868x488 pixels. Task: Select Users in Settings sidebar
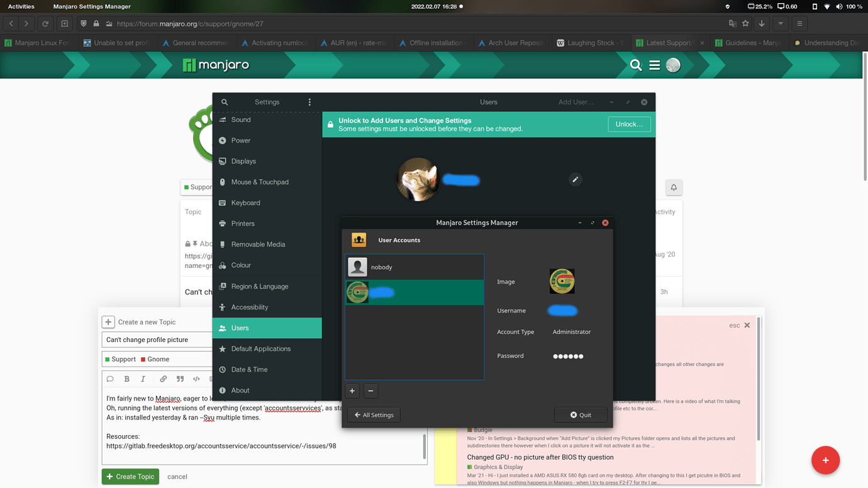tap(267, 328)
